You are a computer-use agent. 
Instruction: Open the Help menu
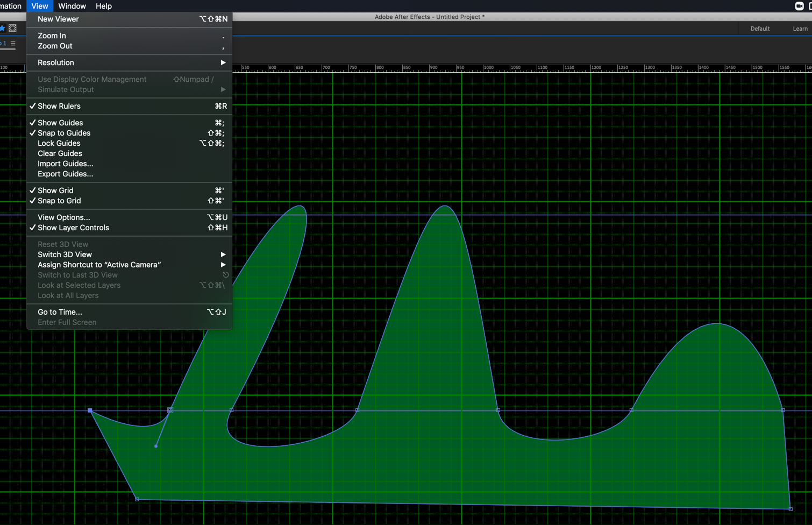[x=103, y=6]
